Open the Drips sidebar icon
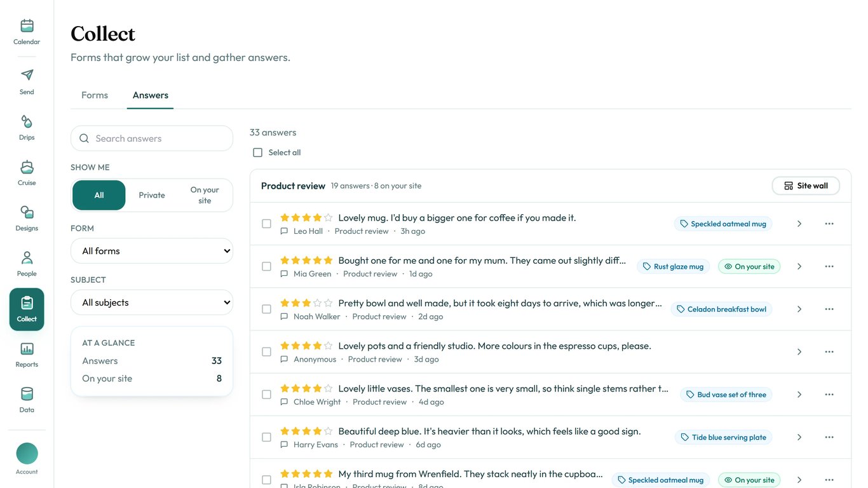 coord(27,128)
